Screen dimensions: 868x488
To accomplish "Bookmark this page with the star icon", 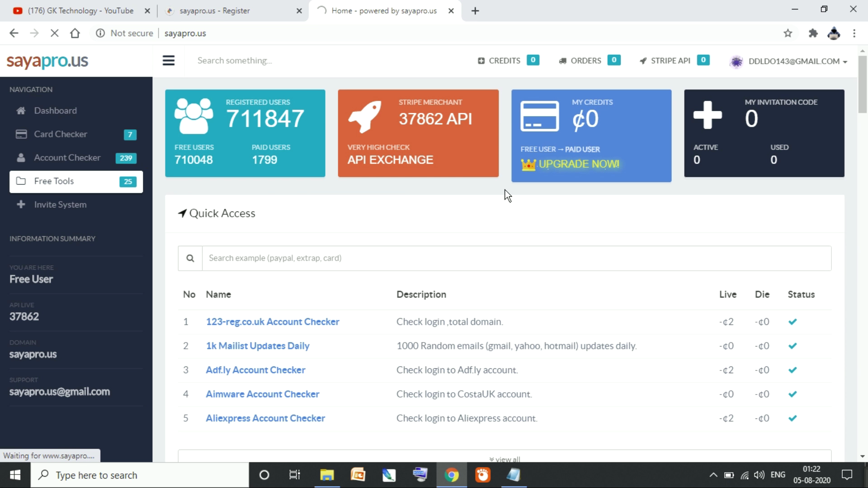I will tap(788, 33).
